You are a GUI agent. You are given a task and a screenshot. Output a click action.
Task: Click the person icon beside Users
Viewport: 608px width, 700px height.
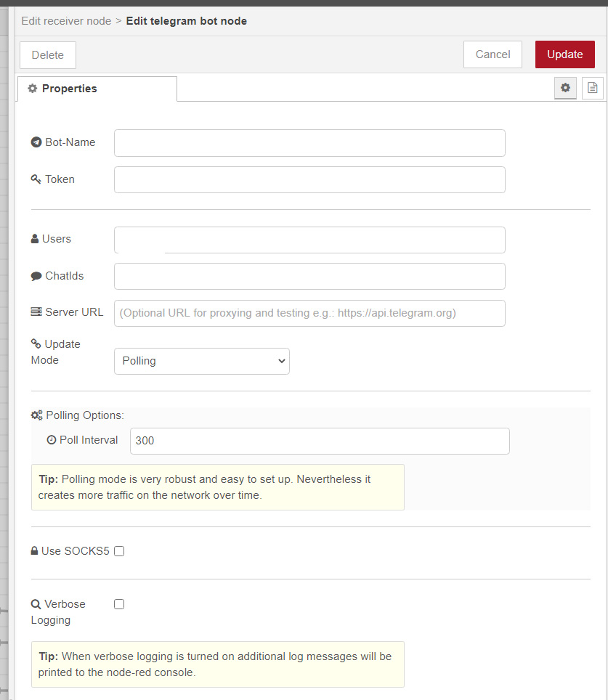click(35, 238)
